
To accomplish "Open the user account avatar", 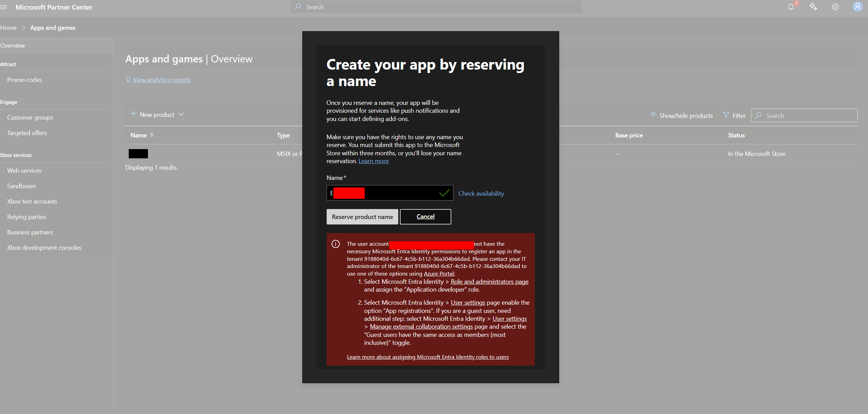I will 857,7.
